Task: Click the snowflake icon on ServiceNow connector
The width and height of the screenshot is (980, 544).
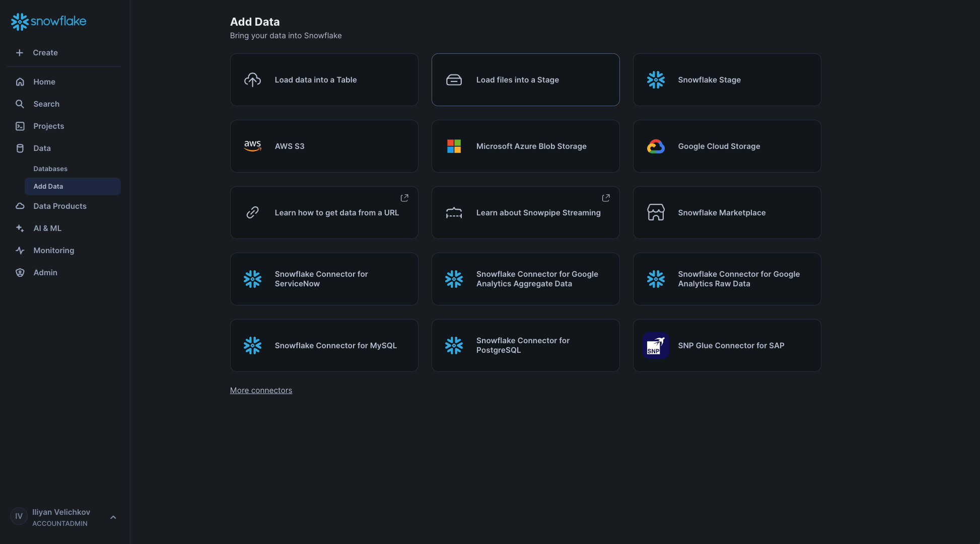Action: click(252, 279)
